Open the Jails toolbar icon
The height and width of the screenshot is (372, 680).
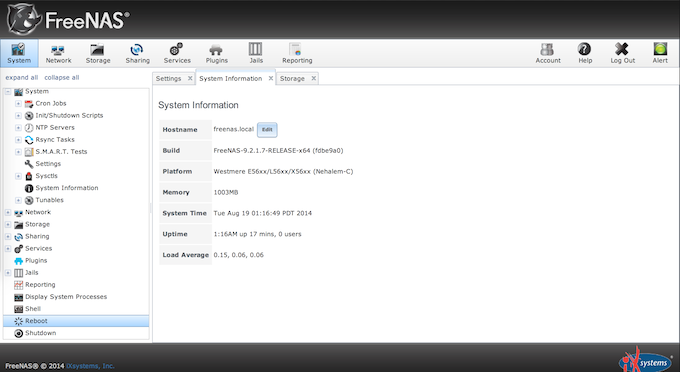256,53
